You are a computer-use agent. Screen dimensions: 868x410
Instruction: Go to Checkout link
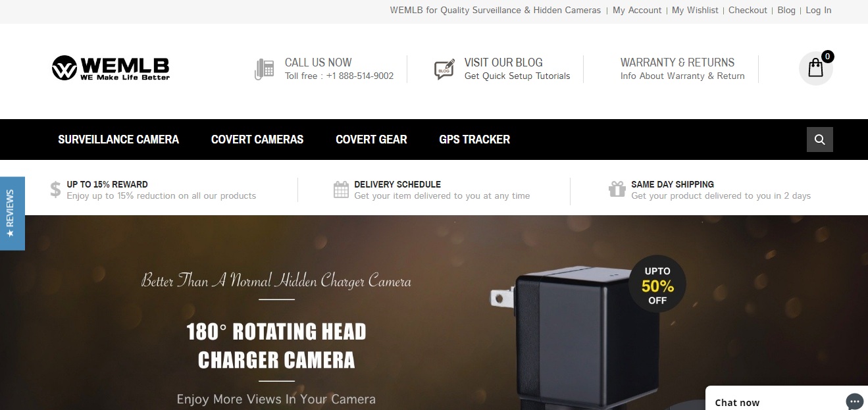748,10
